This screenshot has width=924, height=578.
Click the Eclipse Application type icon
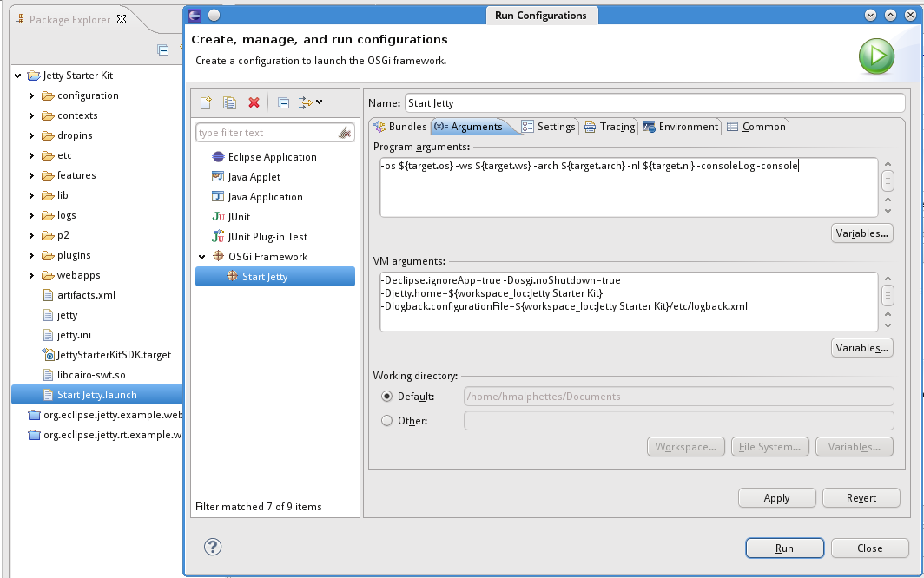[218, 157]
